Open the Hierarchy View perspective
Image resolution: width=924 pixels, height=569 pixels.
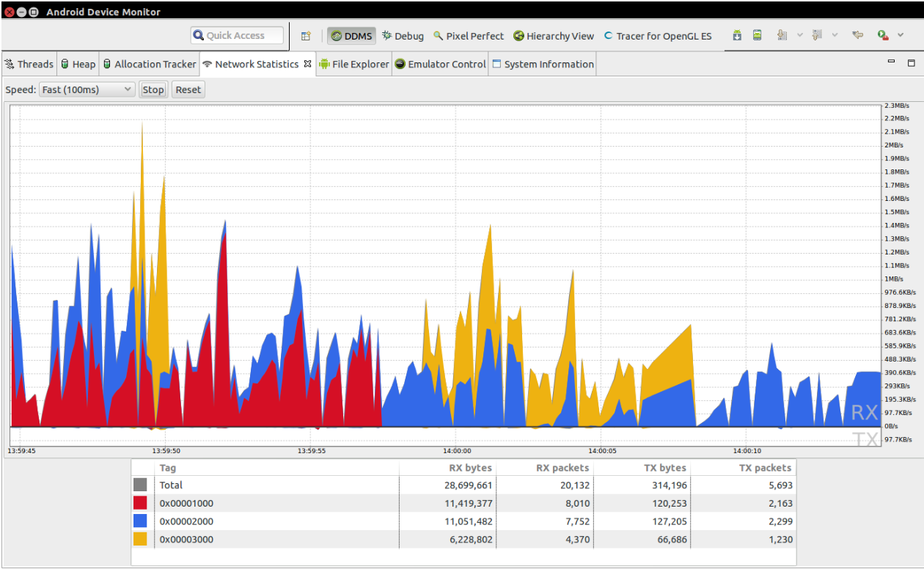coord(554,36)
